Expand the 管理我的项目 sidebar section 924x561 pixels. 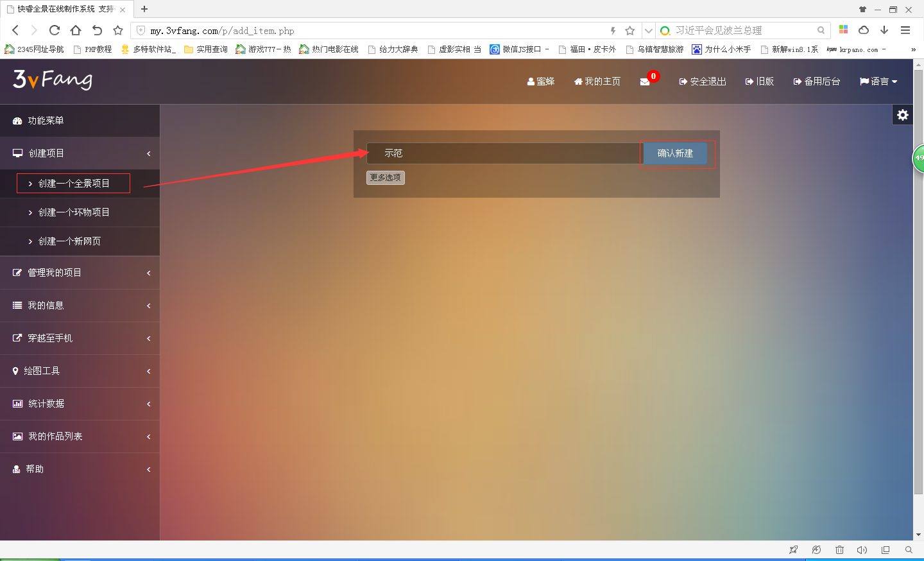pos(80,273)
